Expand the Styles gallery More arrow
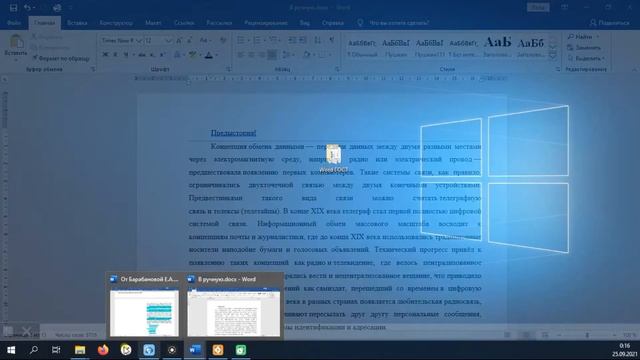 pos(553,56)
